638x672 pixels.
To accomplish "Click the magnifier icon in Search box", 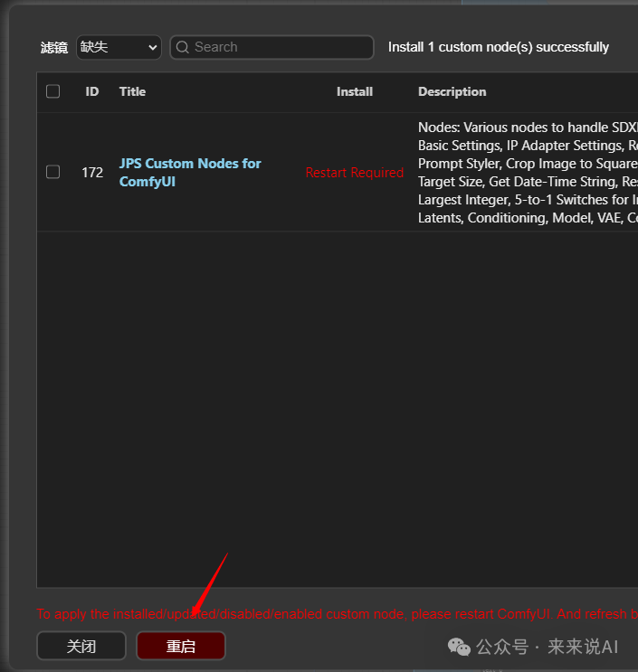I will 183,47.
